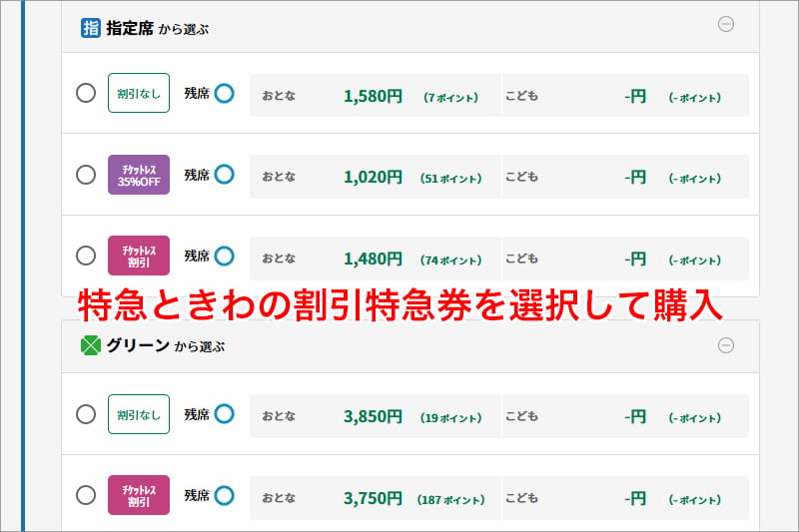
Task: Click the (51ポイント) text
Action: click(451, 179)
